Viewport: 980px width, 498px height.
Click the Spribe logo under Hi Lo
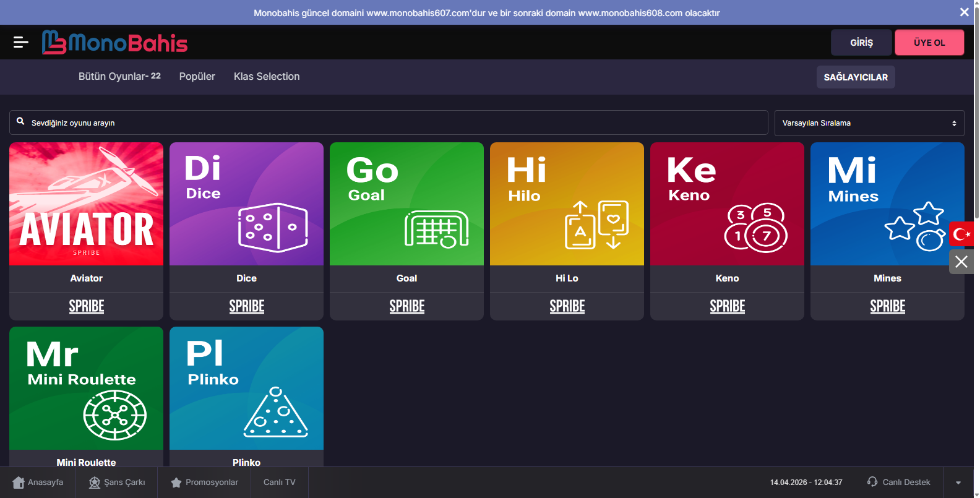click(x=567, y=306)
